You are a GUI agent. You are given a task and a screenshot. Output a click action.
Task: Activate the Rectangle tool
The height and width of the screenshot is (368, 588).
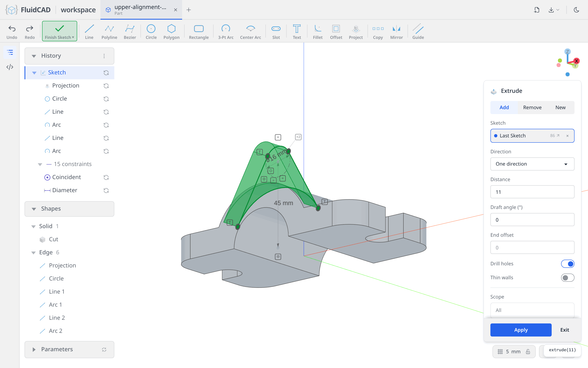coord(199,32)
